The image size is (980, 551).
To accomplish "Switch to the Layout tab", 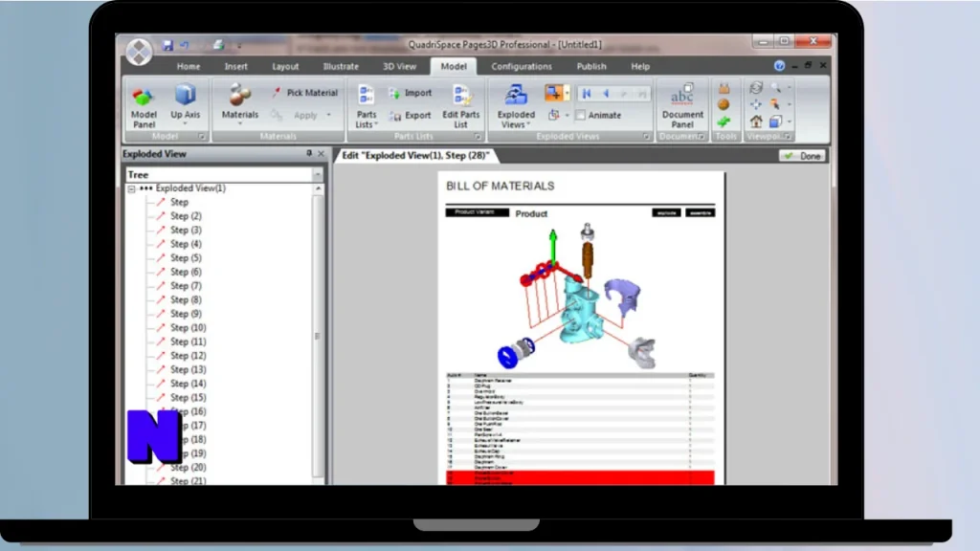I will (285, 66).
